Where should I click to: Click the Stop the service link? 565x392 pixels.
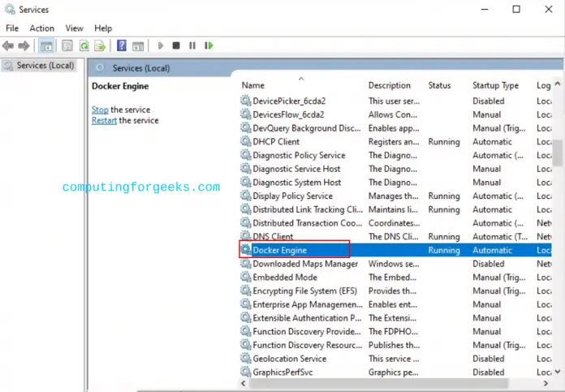pyautogui.click(x=100, y=110)
